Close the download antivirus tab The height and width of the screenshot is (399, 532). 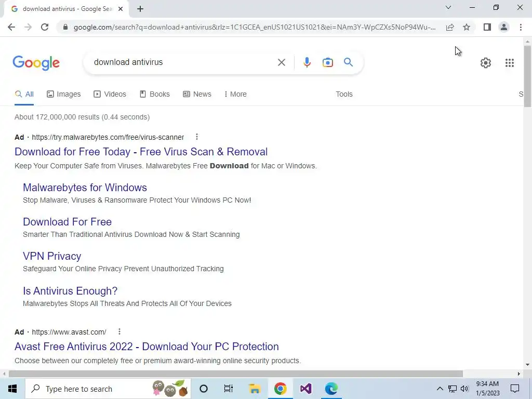coord(121,9)
